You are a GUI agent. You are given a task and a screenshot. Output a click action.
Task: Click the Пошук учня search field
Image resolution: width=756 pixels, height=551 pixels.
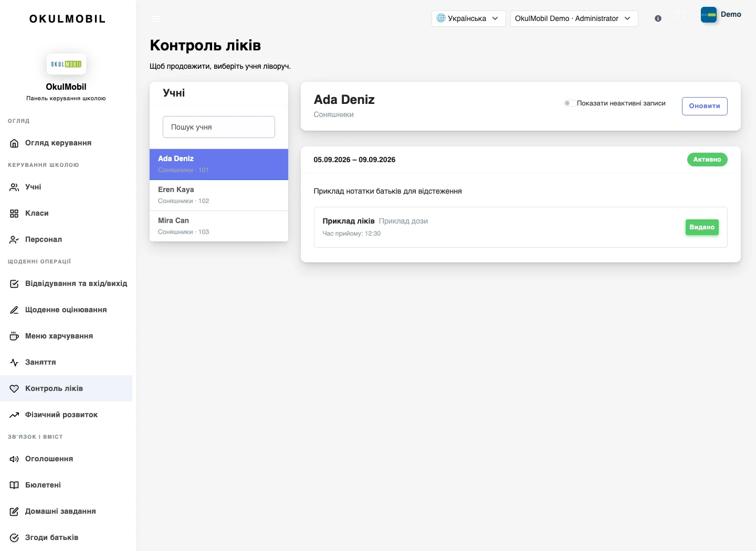pyautogui.click(x=219, y=127)
